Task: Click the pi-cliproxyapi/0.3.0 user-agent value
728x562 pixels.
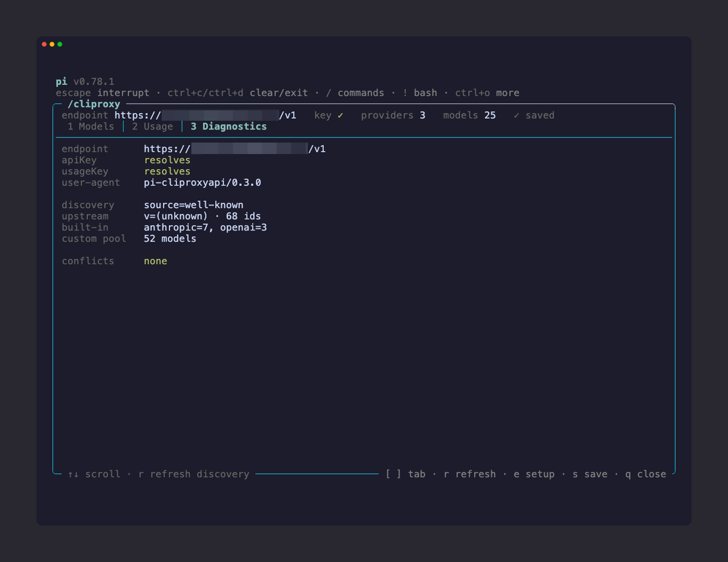Action: [202, 183]
